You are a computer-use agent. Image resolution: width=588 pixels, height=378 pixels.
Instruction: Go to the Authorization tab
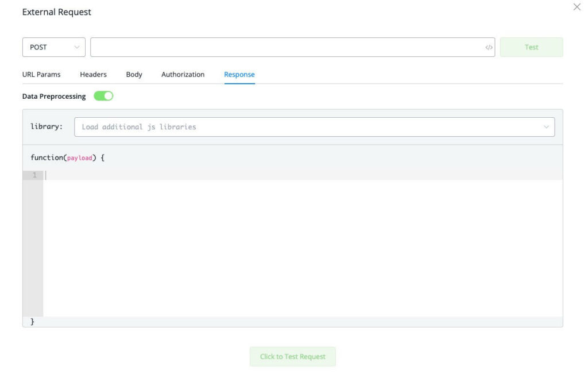[x=183, y=75]
